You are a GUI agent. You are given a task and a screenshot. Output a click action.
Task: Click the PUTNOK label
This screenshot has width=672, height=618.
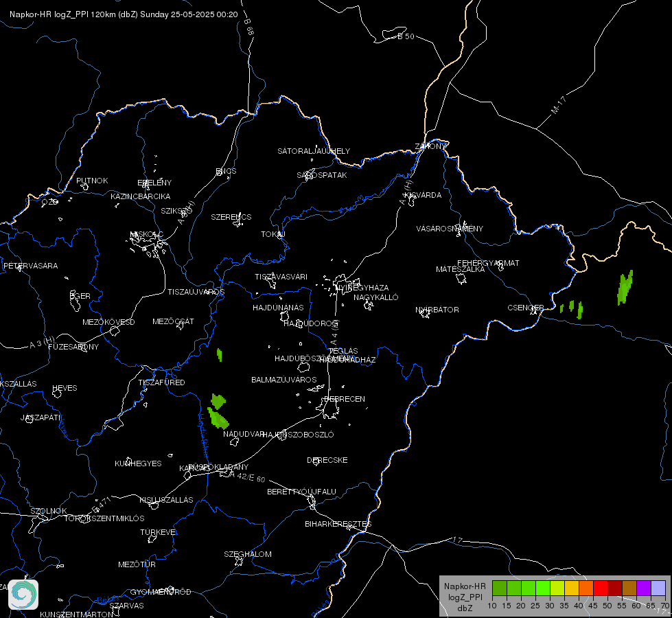pos(92,181)
